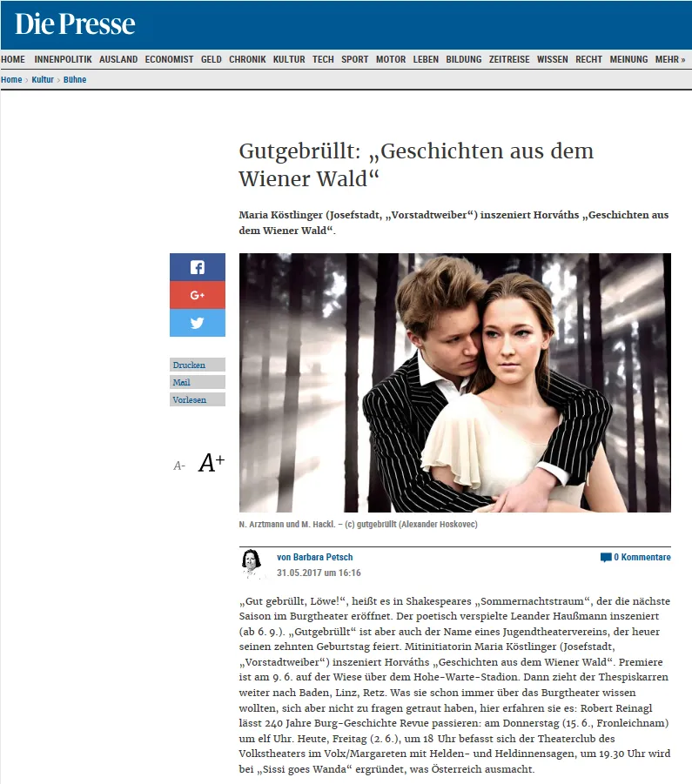
Task: Click publish date 31.05.2017 um 16:16
Action: (319, 573)
